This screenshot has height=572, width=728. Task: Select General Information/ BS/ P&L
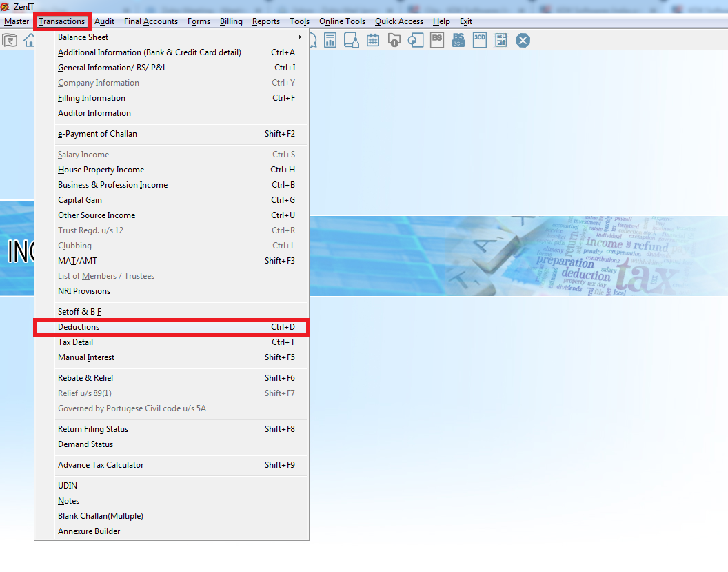pos(172,68)
